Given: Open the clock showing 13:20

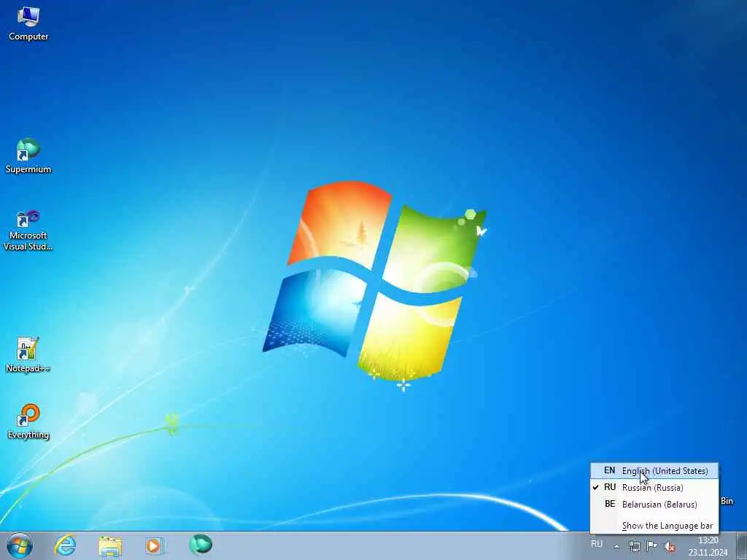Looking at the screenshot, I should [708, 546].
